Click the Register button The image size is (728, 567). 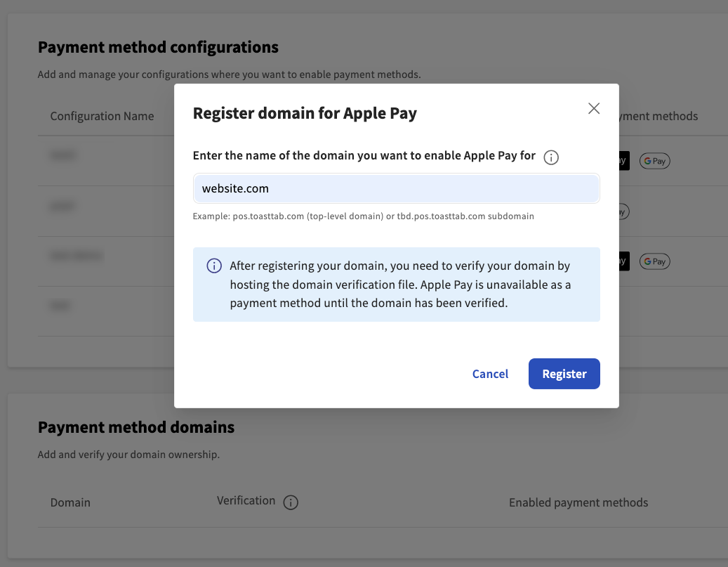tap(564, 374)
